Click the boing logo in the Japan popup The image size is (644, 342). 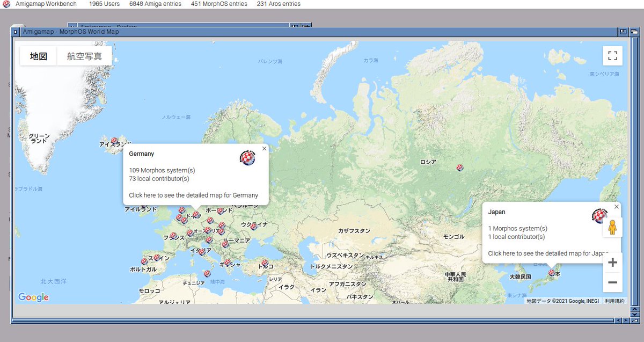pos(600,215)
